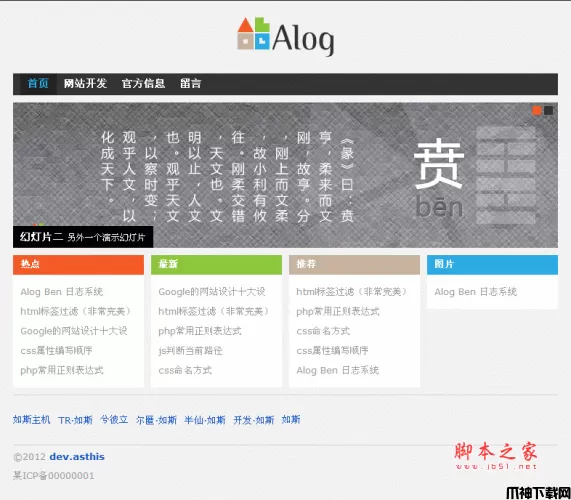The image size is (571, 500).
Task: Open the 首页 navigation tab
Action: [x=38, y=83]
